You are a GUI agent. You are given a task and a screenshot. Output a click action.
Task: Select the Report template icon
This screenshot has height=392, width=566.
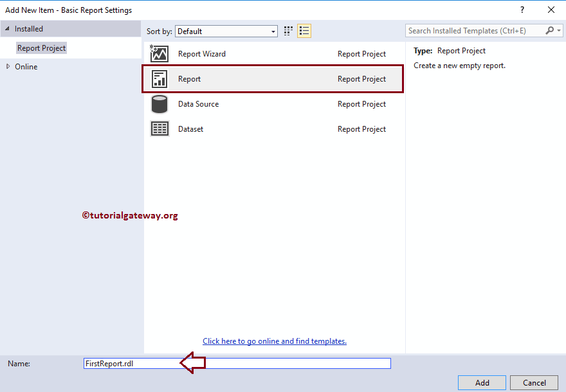point(159,78)
